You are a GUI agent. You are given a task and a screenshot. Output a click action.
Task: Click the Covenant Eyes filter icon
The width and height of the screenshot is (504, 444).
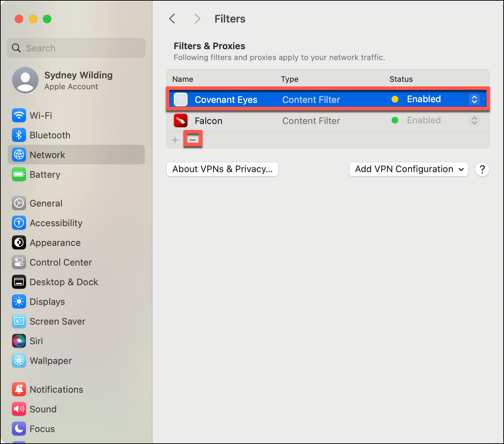pos(181,99)
